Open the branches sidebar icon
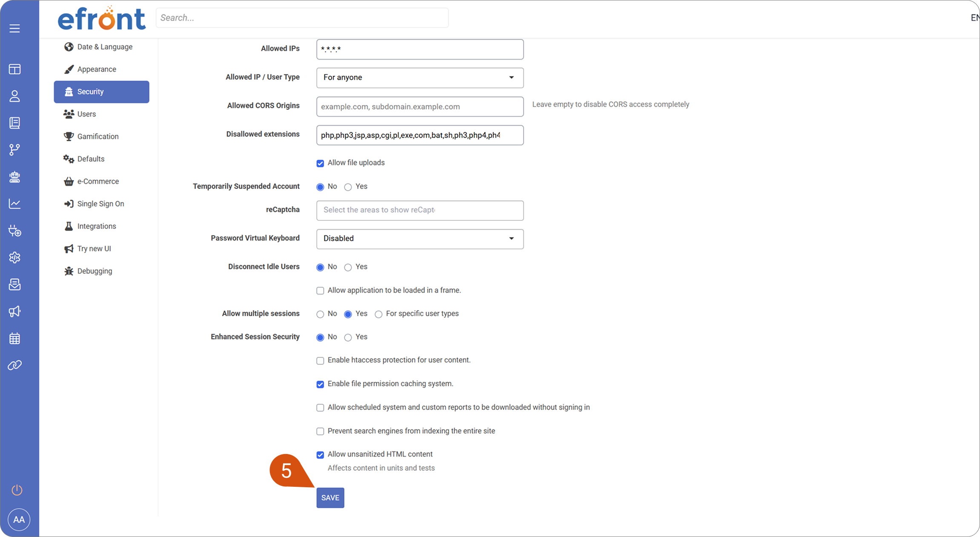The width and height of the screenshot is (980, 537). pyautogui.click(x=14, y=150)
